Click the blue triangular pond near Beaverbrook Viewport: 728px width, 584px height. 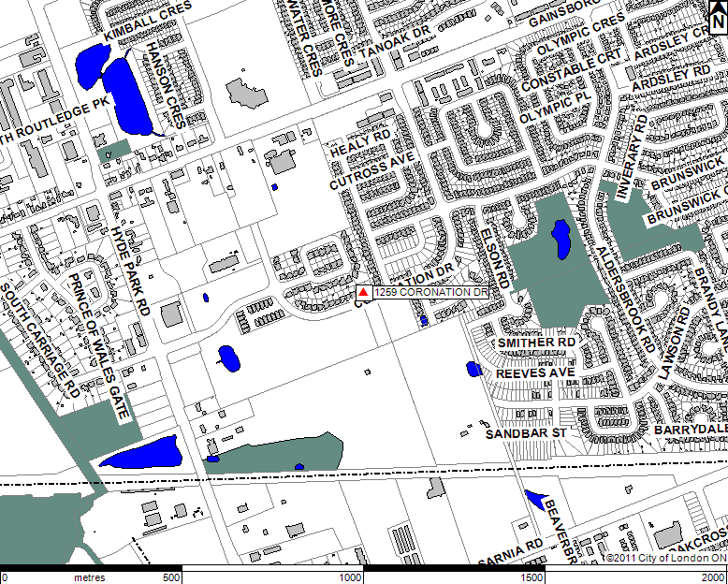pos(537,498)
